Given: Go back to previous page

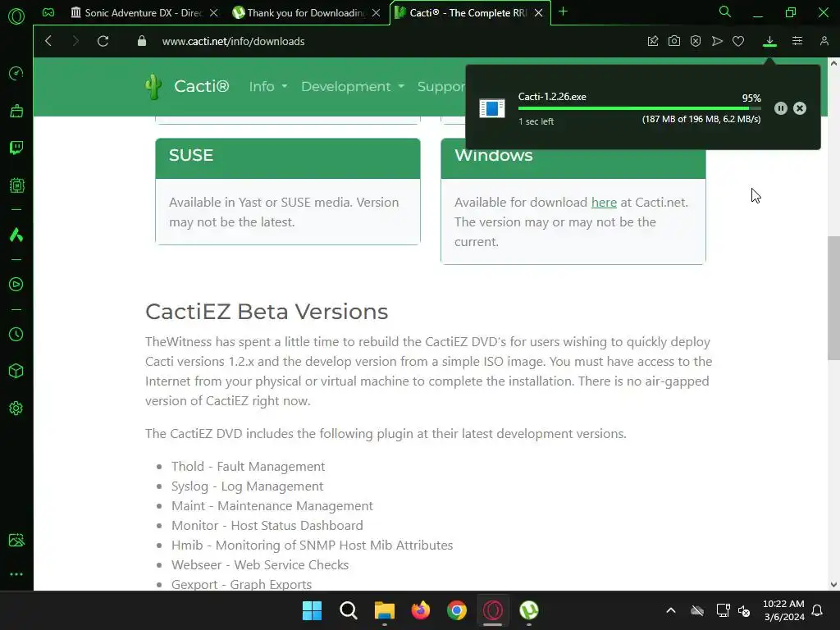Looking at the screenshot, I should [48, 41].
